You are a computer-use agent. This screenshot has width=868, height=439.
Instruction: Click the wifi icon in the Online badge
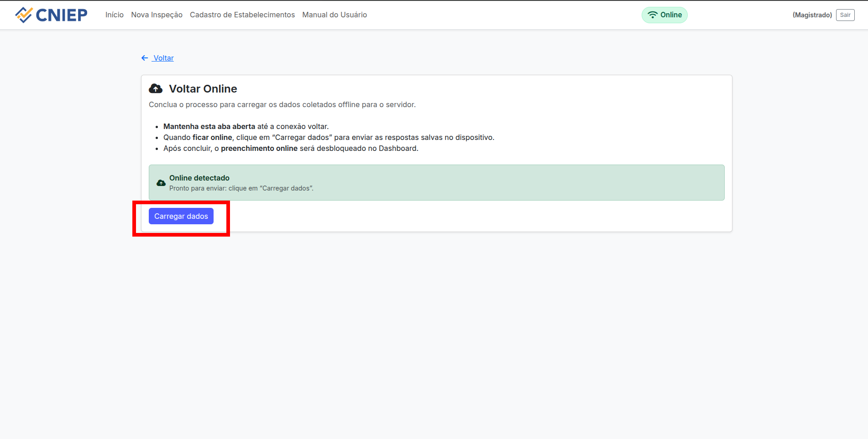[653, 15]
